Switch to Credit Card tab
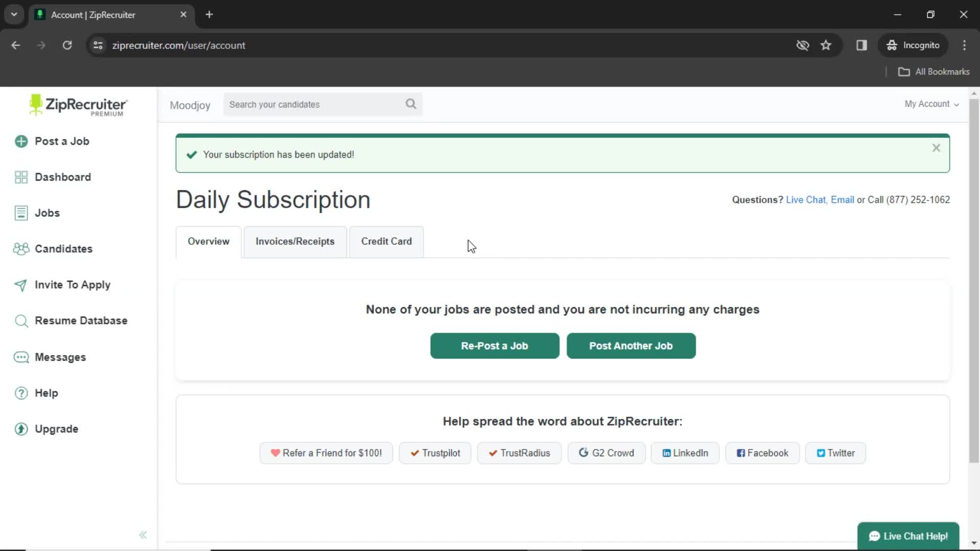Image resolution: width=980 pixels, height=551 pixels. click(x=387, y=241)
